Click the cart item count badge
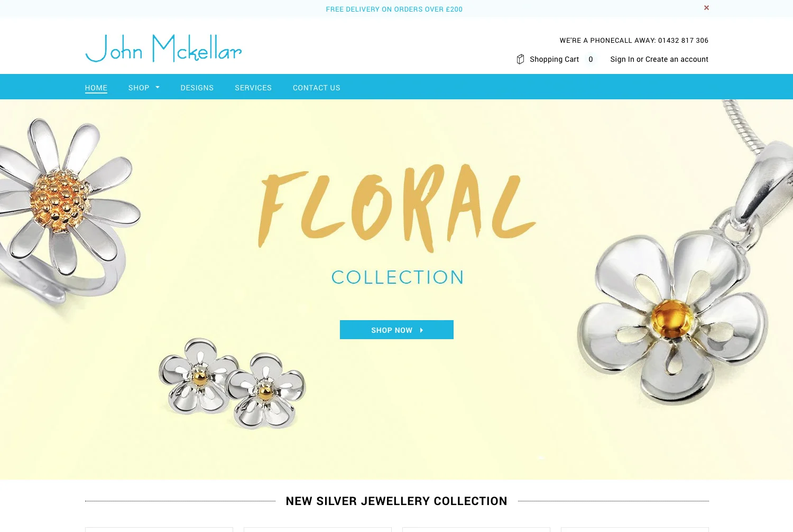This screenshot has height=532, width=793. [591, 59]
